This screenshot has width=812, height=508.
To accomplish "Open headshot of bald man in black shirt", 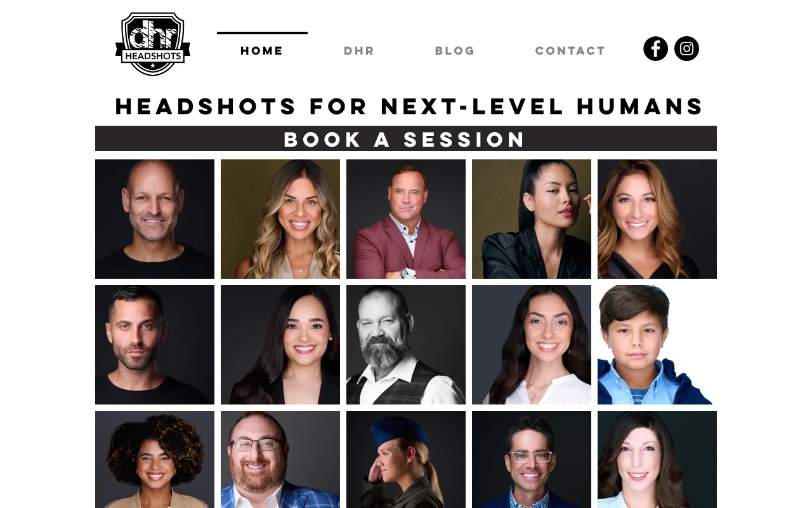I will 155,219.
